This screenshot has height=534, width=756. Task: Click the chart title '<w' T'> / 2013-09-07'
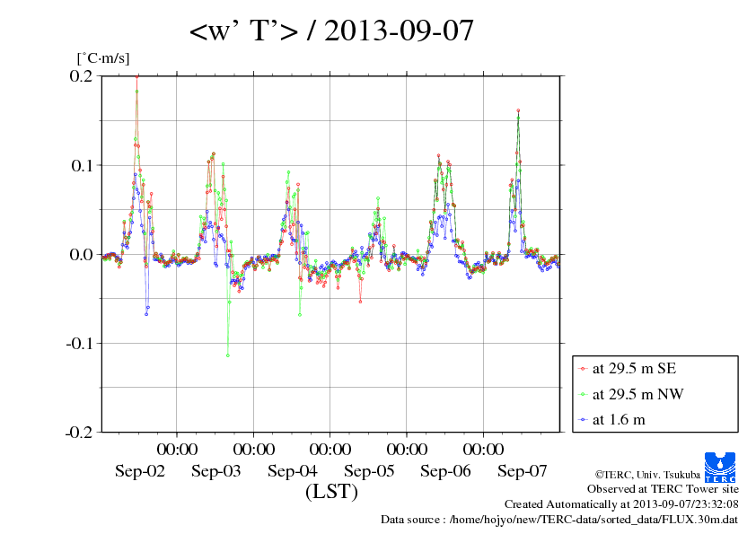(331, 31)
